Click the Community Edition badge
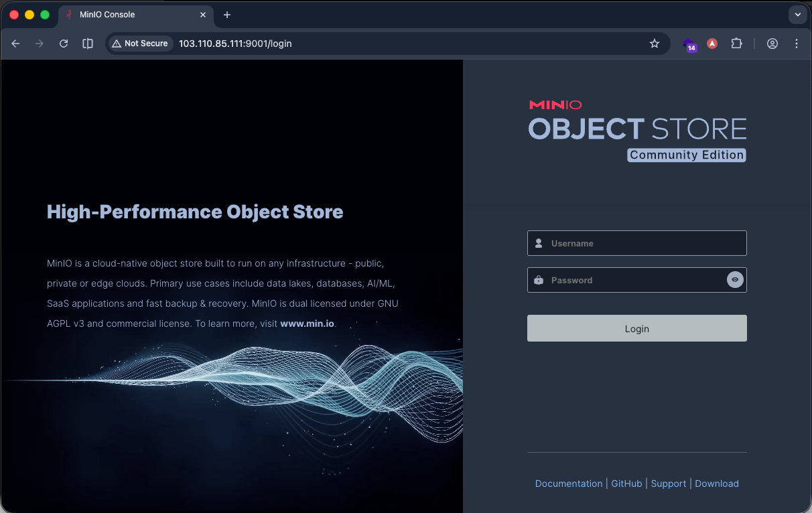812x513 pixels. pos(687,155)
